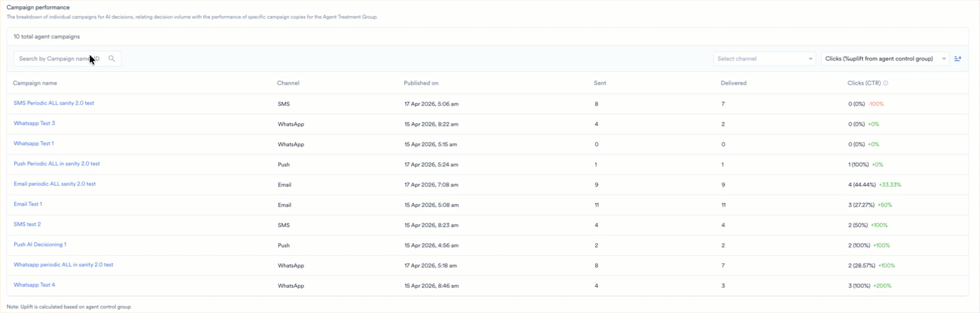The height and width of the screenshot is (313, 980).
Task: Open the Whatsapp Test 3 campaign
Action: pyautogui.click(x=34, y=123)
